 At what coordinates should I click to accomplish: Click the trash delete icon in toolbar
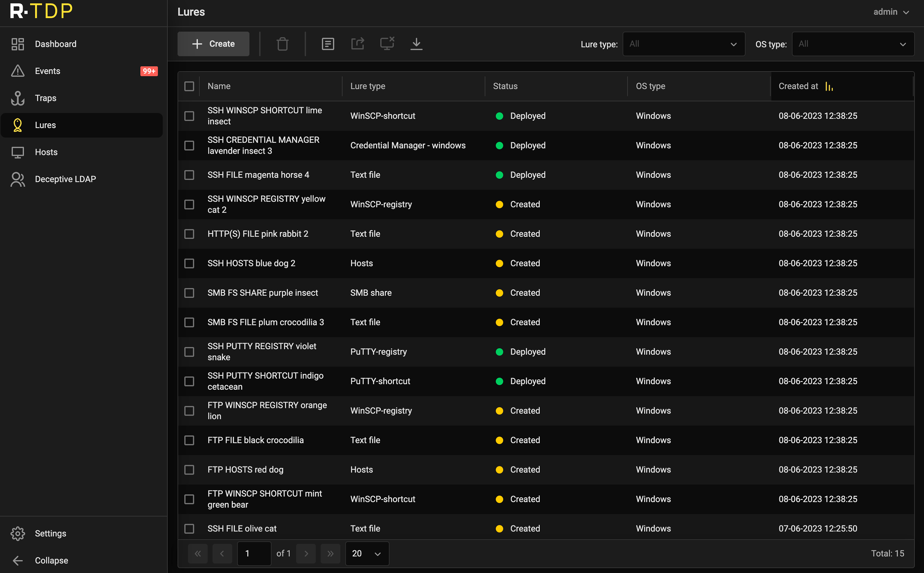pyautogui.click(x=282, y=44)
